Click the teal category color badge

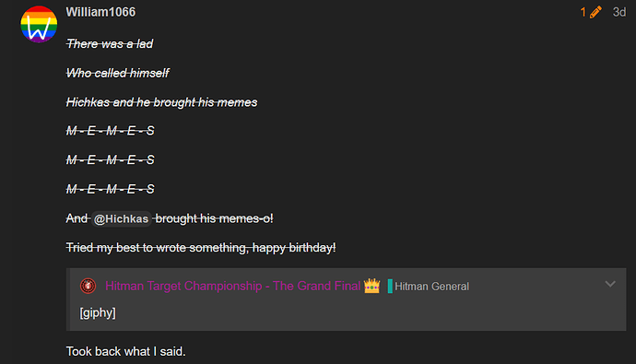(390, 287)
